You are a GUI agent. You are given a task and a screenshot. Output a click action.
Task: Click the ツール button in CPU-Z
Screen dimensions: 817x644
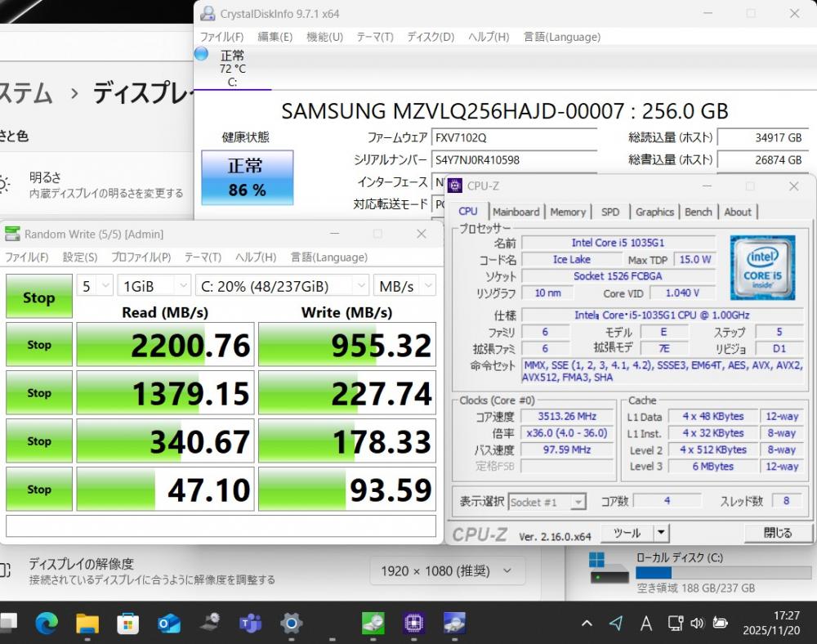pyautogui.click(x=627, y=533)
